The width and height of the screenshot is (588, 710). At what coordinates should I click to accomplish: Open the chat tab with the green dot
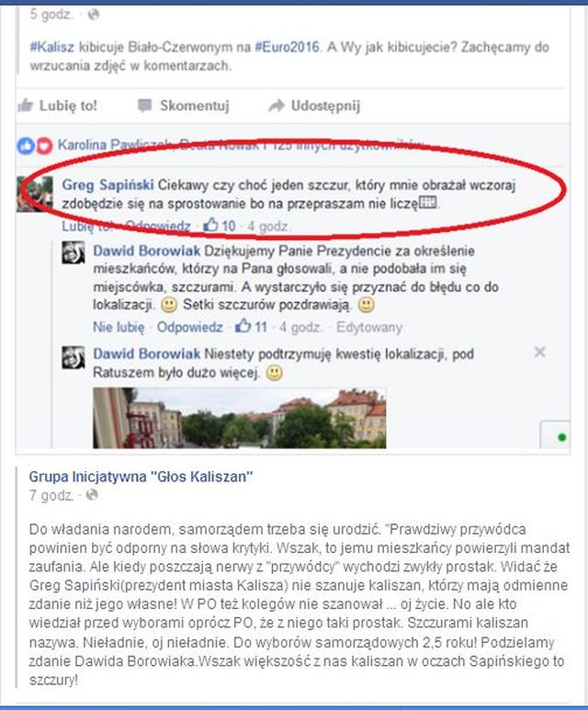[x=556, y=435]
